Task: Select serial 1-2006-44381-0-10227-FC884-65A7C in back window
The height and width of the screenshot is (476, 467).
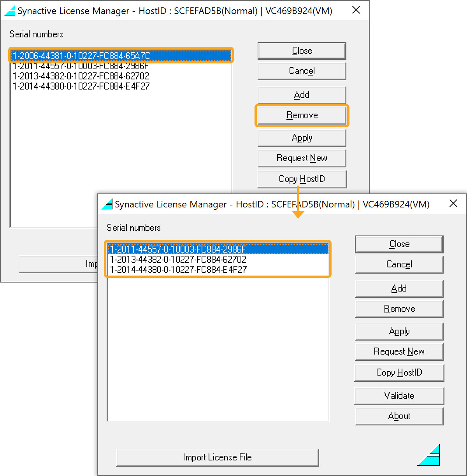Action: (121, 56)
